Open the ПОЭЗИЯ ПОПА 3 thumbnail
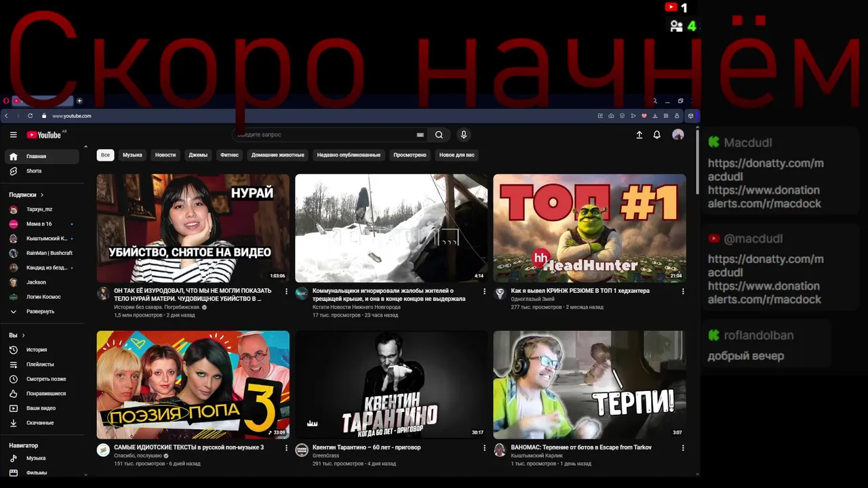The width and height of the screenshot is (868, 488). tap(193, 385)
